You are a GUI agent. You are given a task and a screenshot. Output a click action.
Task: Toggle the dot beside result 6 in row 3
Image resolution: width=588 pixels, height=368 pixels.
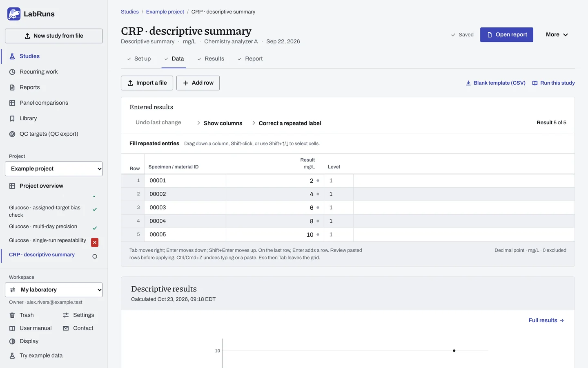pyautogui.click(x=318, y=208)
